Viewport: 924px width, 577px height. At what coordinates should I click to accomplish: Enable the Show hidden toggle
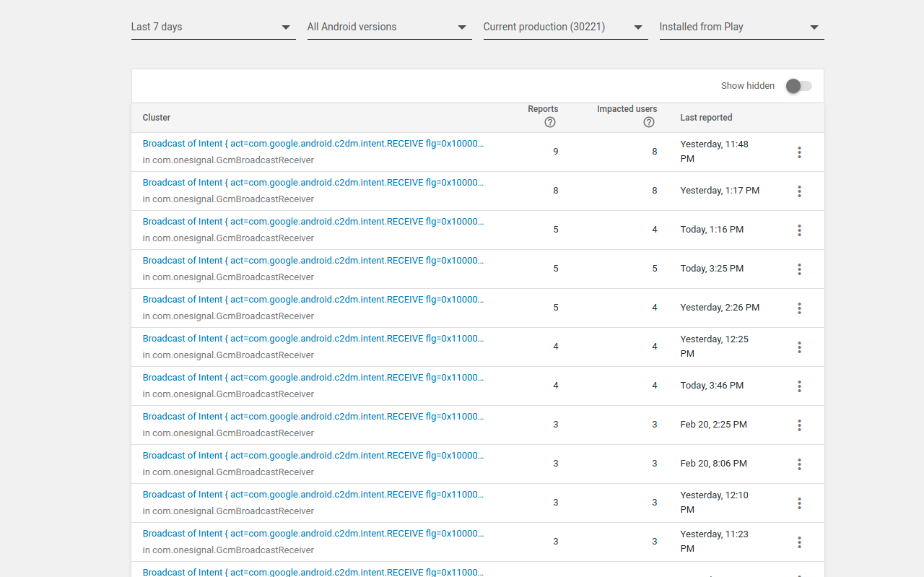tap(798, 85)
